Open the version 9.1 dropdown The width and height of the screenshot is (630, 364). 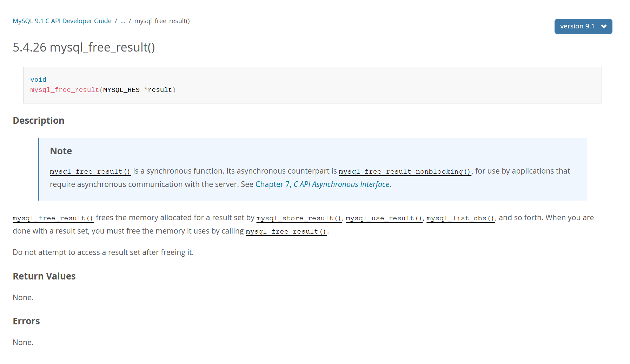(583, 26)
